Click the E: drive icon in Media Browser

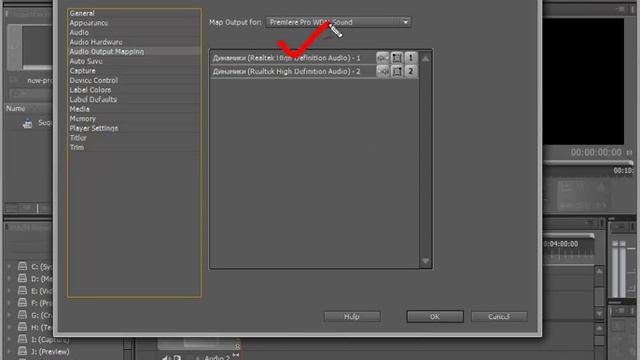pyautogui.click(x=22, y=291)
